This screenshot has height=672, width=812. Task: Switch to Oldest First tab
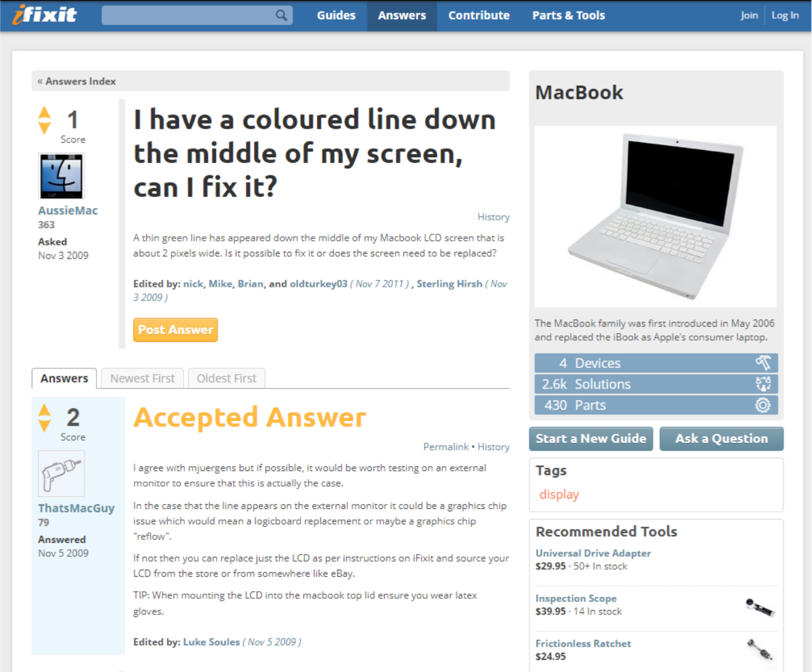(x=226, y=378)
